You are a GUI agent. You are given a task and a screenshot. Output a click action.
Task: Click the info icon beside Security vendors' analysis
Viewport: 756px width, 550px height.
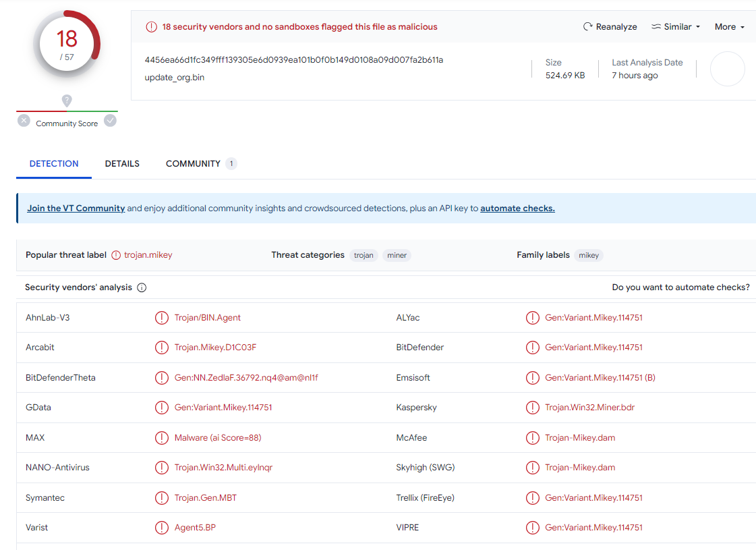(x=142, y=287)
